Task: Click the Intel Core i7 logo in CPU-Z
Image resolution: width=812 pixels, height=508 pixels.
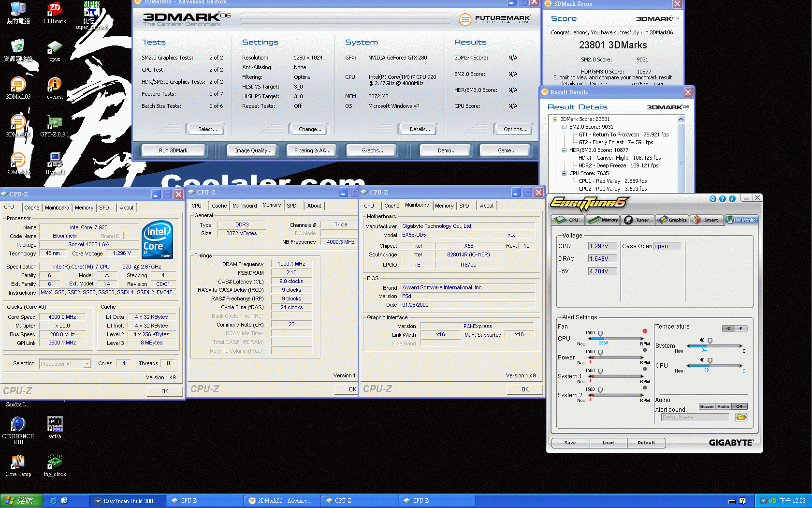Action: 157,239
